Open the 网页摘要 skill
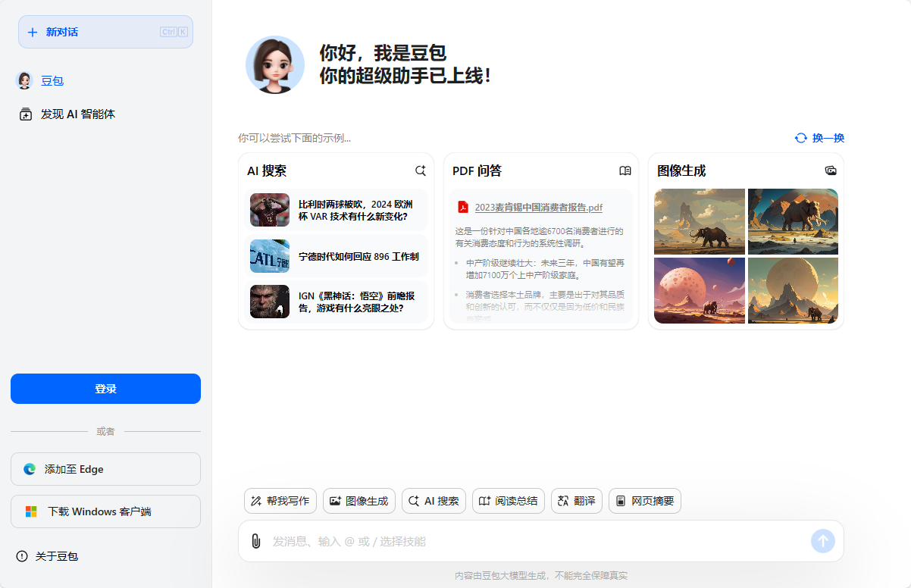911x588 pixels. 644,501
